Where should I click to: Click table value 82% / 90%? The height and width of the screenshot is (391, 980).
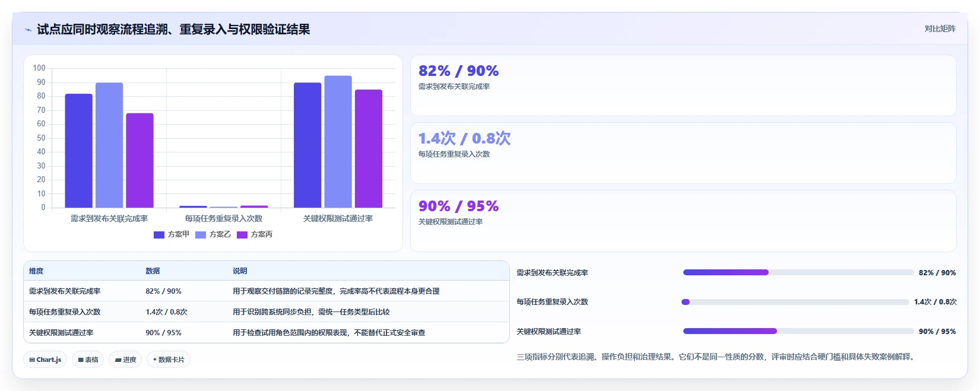point(163,291)
